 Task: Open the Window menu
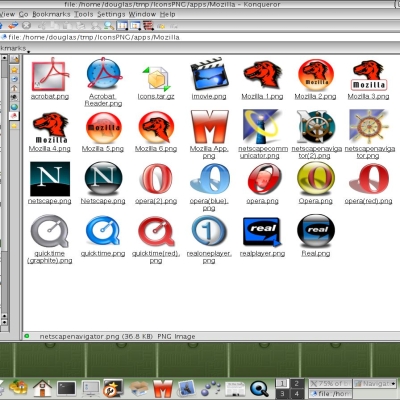point(142,14)
